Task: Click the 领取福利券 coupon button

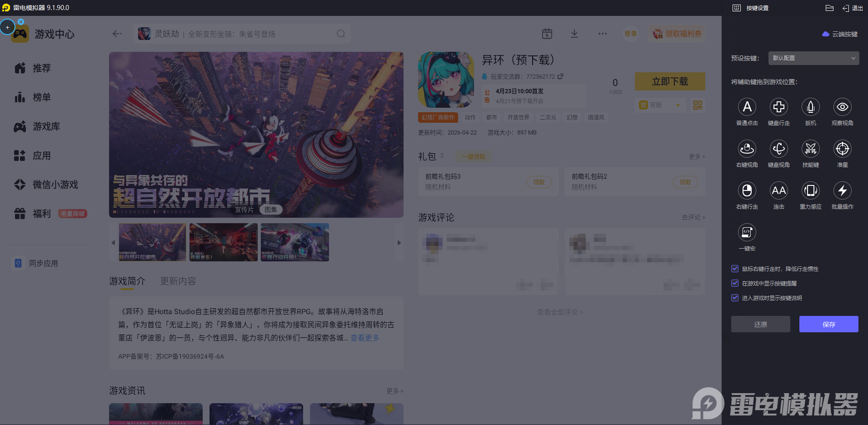Action: coord(677,34)
